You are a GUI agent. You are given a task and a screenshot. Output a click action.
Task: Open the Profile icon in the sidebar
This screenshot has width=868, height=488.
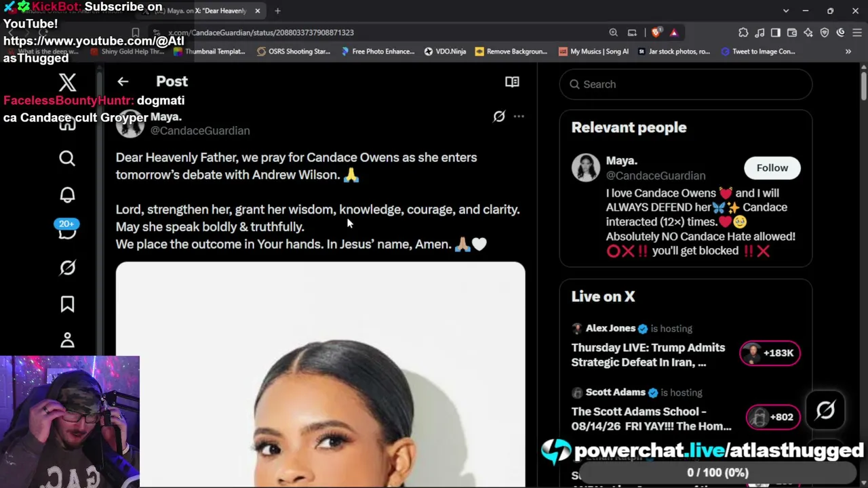67,340
